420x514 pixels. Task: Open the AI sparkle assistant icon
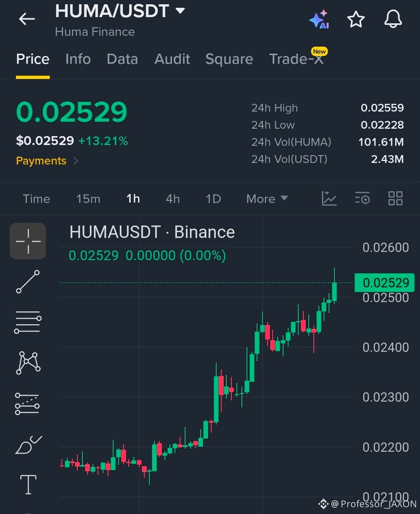pos(319,19)
